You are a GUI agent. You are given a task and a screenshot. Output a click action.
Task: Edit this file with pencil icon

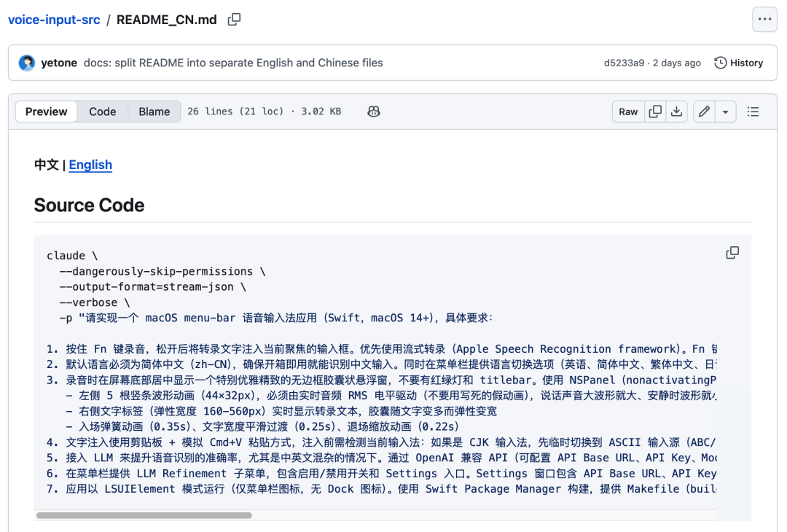click(704, 112)
